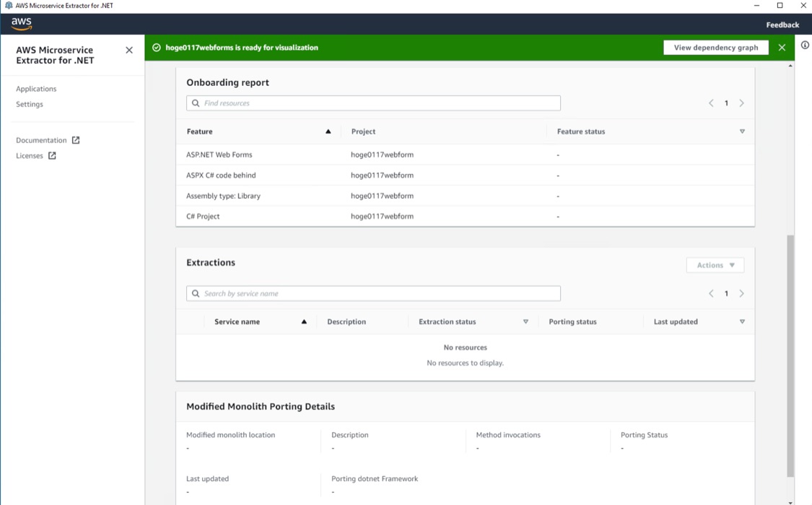The height and width of the screenshot is (505, 812).
Task: Open the Extraction status filter dropdown
Action: pos(525,321)
